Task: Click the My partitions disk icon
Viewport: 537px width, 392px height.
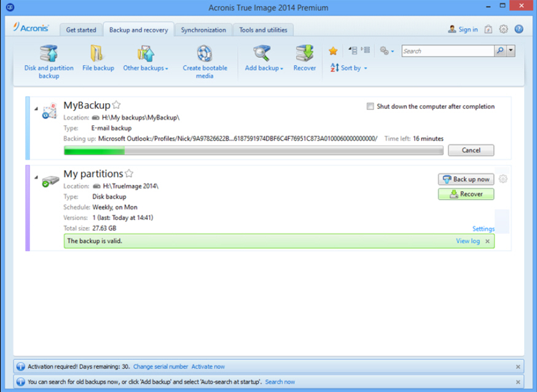Action: 50,181
